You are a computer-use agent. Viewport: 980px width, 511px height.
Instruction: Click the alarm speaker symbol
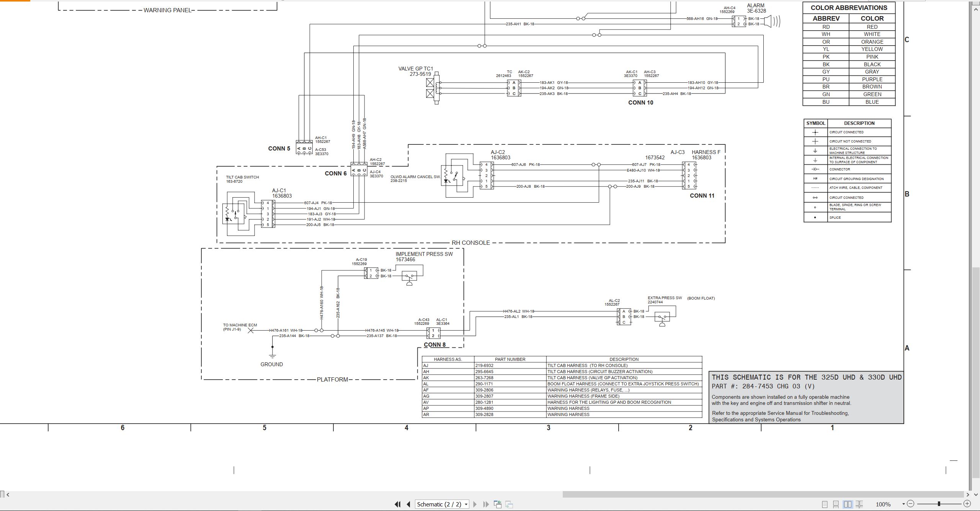[772, 21]
